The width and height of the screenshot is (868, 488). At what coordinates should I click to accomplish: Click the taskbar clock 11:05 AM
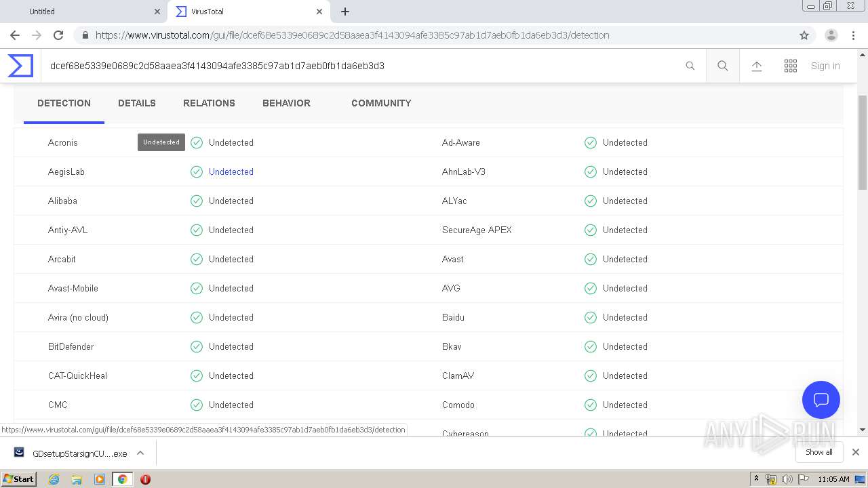(x=833, y=479)
